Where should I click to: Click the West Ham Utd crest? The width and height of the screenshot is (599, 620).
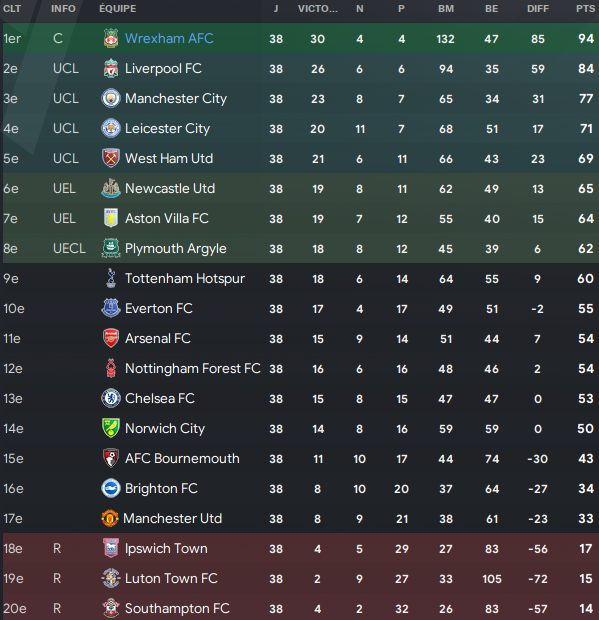(111, 159)
